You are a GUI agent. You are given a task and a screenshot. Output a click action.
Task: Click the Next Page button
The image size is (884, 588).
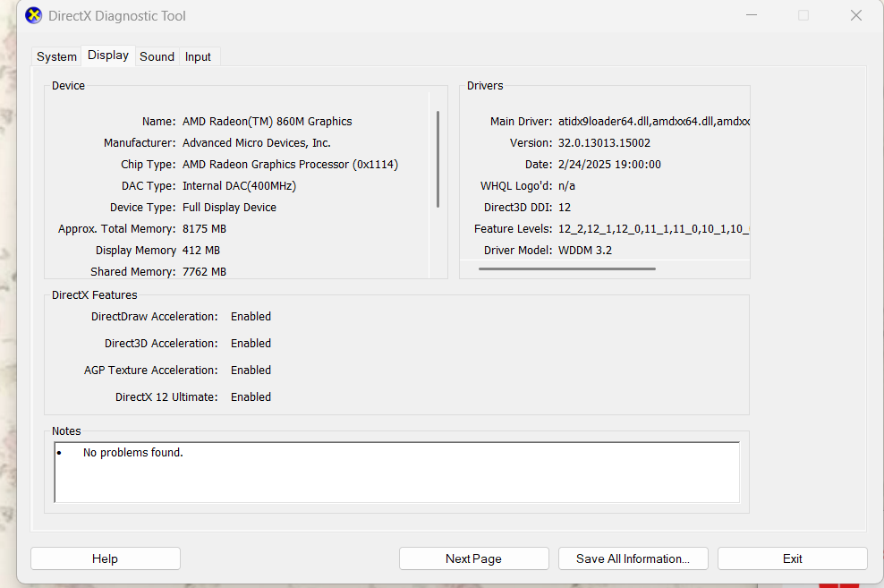(x=473, y=558)
